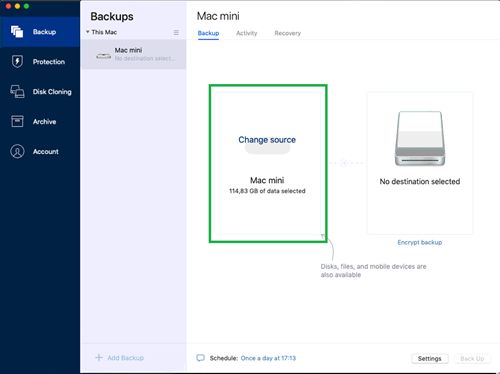
Task: Open the backups list hamburger menu
Action: click(176, 32)
